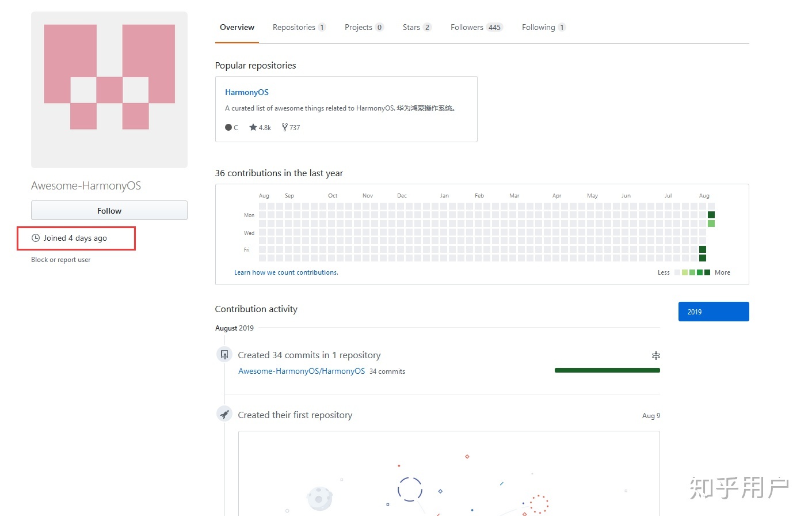Click the Awesome-HarmonyOS username text
812x516 pixels.
point(86,185)
